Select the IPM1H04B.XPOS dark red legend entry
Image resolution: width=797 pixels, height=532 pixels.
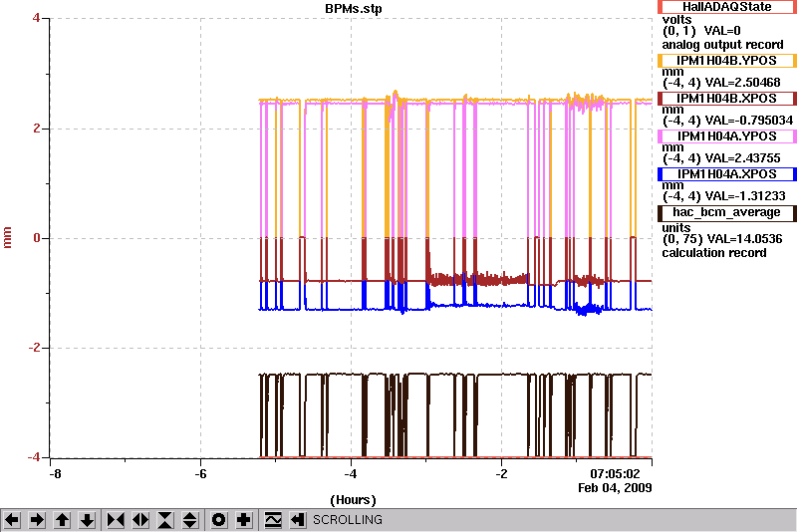[727, 98]
